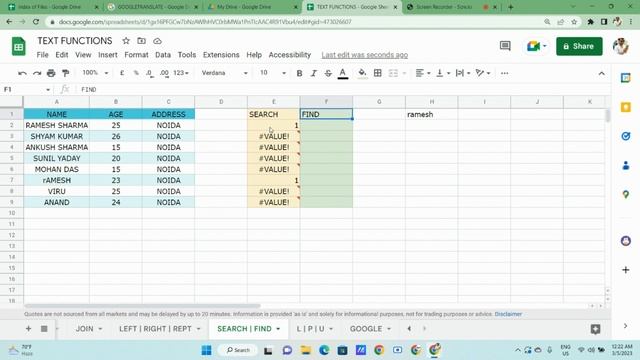Click the Explore button at bottom right

(x=596, y=329)
